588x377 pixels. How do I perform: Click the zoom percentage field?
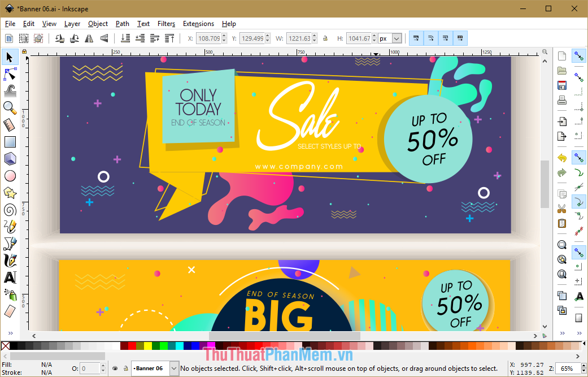coord(567,369)
